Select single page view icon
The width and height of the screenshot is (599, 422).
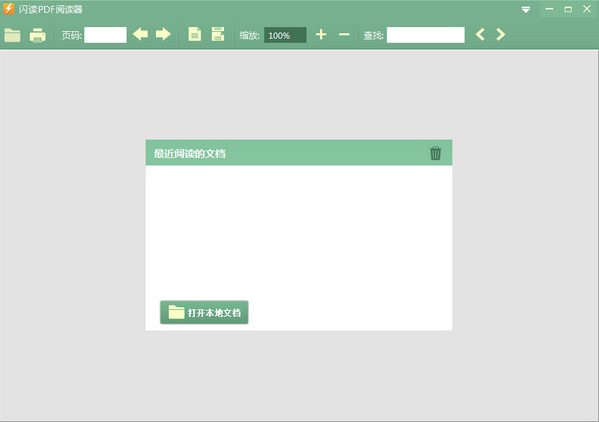[x=195, y=34]
